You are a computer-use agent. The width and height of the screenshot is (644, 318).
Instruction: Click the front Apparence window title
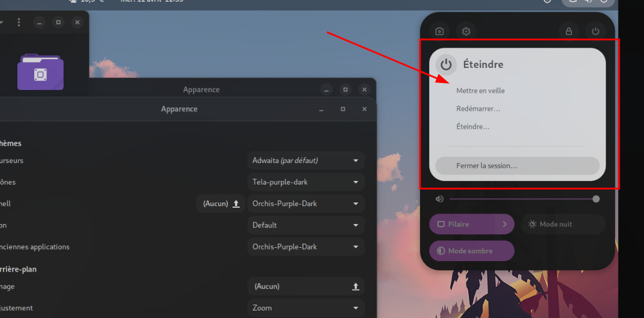179,109
